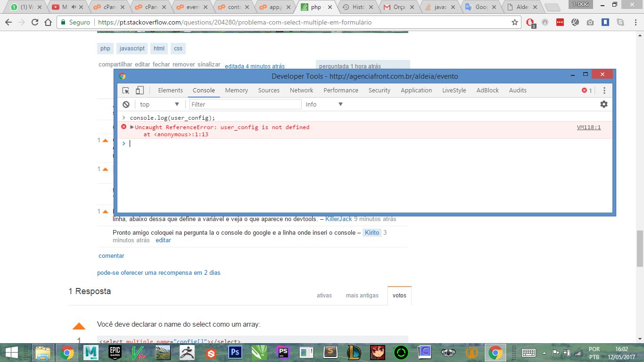Click the page's vertical scrollbar thumb
Image resolution: width=644 pixels, height=362 pixels.
(640, 248)
